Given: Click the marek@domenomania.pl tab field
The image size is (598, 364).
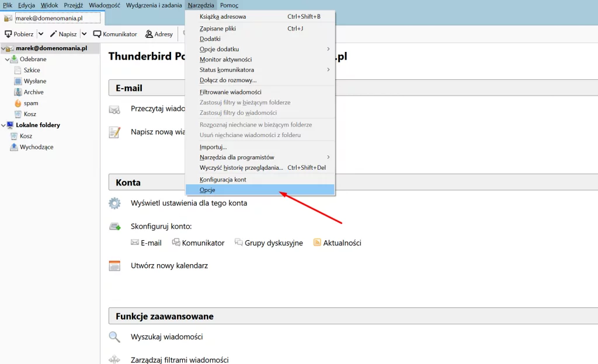Looking at the screenshot, I should point(58,18).
